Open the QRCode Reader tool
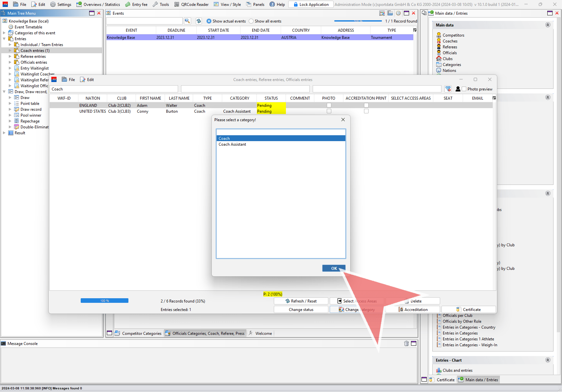 click(191, 4)
